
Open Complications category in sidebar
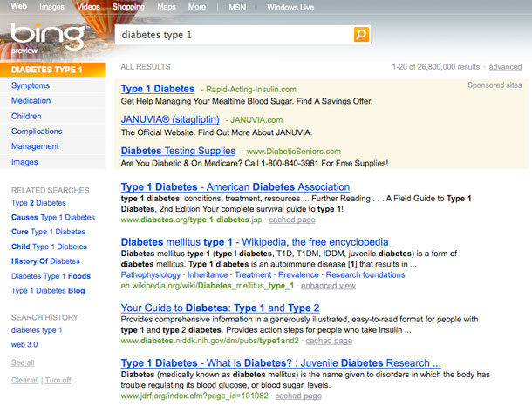(x=37, y=132)
